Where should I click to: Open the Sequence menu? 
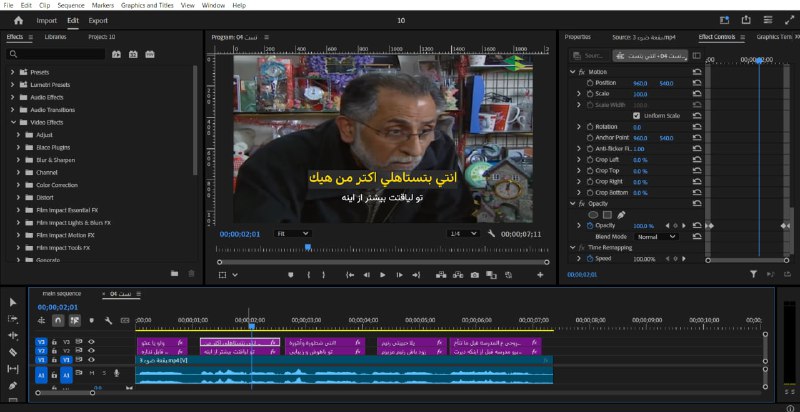[71, 6]
